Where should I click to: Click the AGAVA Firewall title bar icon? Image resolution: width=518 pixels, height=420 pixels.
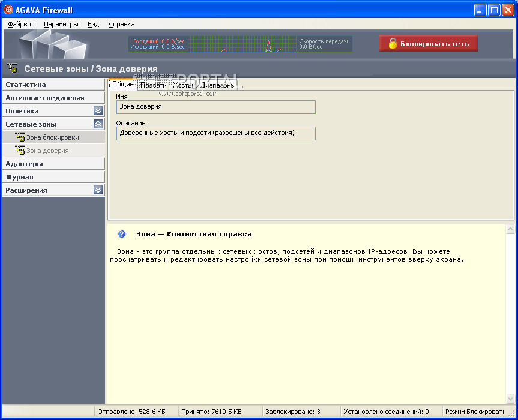pyautogui.click(x=8, y=10)
